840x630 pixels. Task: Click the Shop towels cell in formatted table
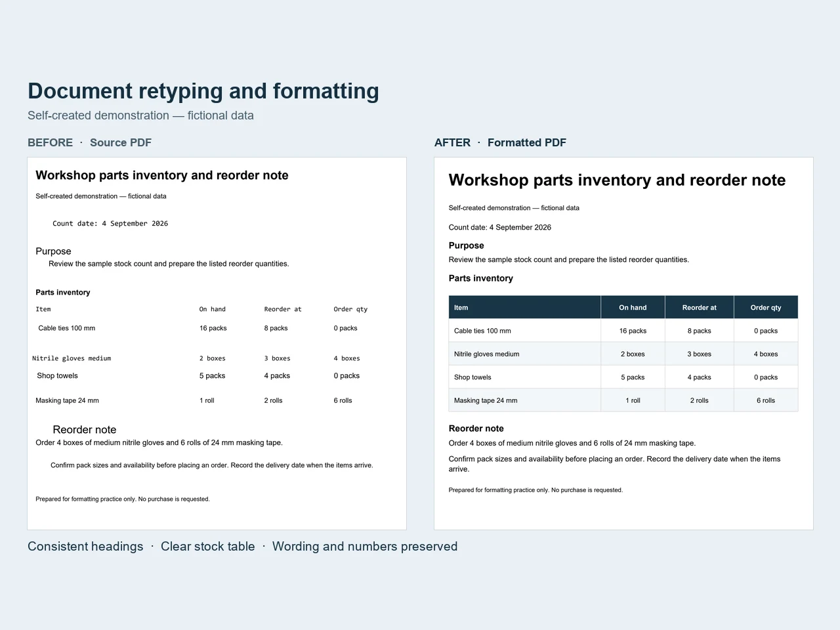[525, 377]
